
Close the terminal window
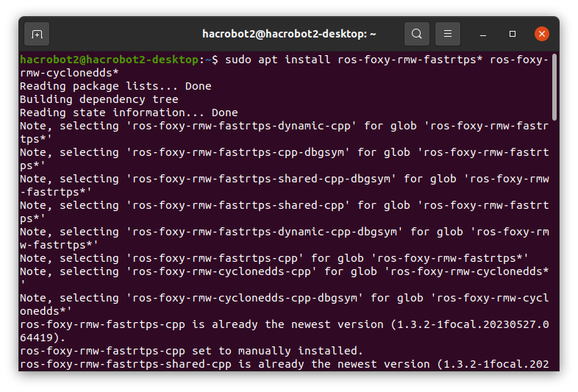pyautogui.click(x=541, y=34)
